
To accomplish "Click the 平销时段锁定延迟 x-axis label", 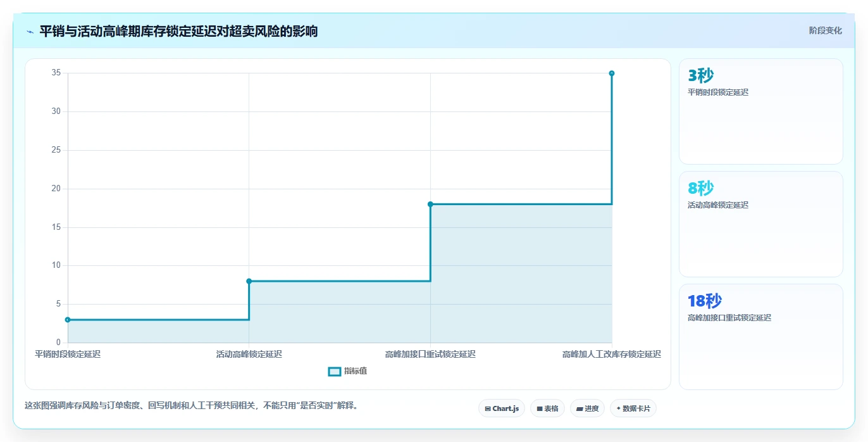I will [x=68, y=354].
